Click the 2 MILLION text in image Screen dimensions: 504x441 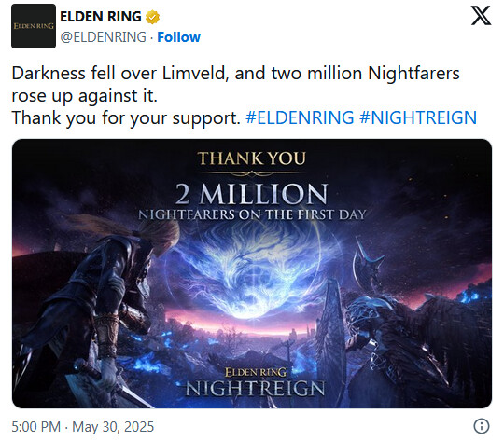[251, 194]
